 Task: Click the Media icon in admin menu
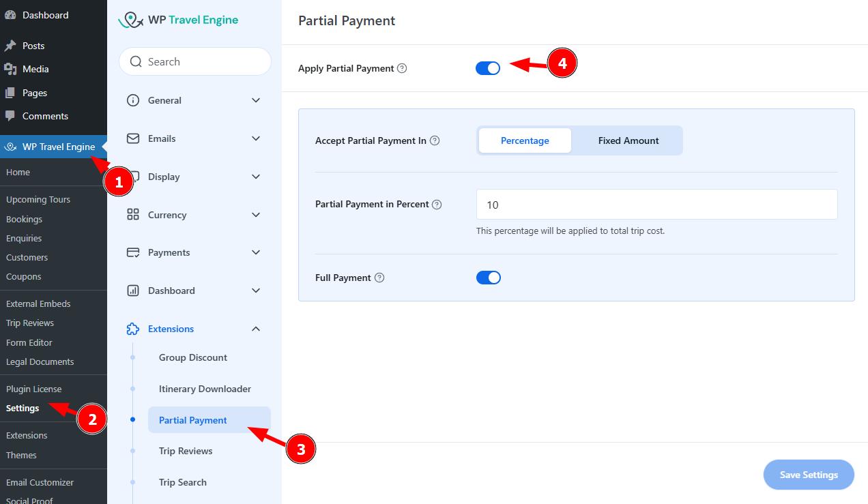(10, 69)
